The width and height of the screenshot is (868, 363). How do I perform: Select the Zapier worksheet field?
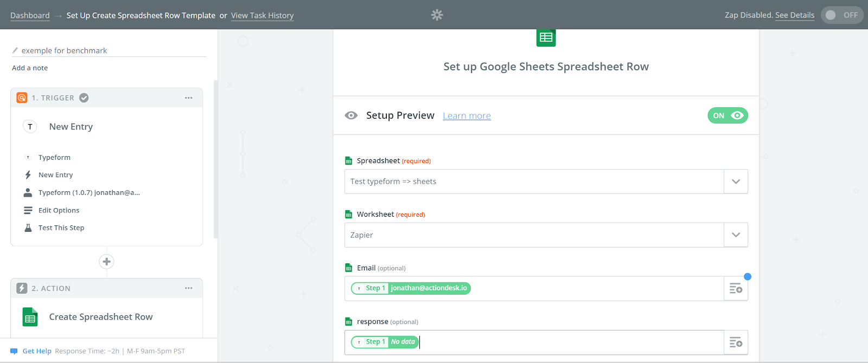(x=534, y=235)
